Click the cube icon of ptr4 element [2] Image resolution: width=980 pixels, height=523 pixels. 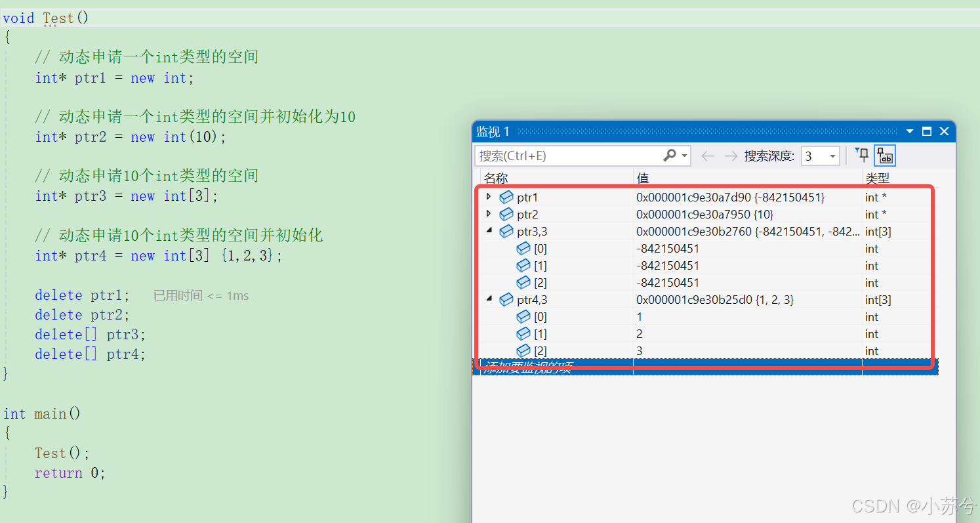(523, 350)
